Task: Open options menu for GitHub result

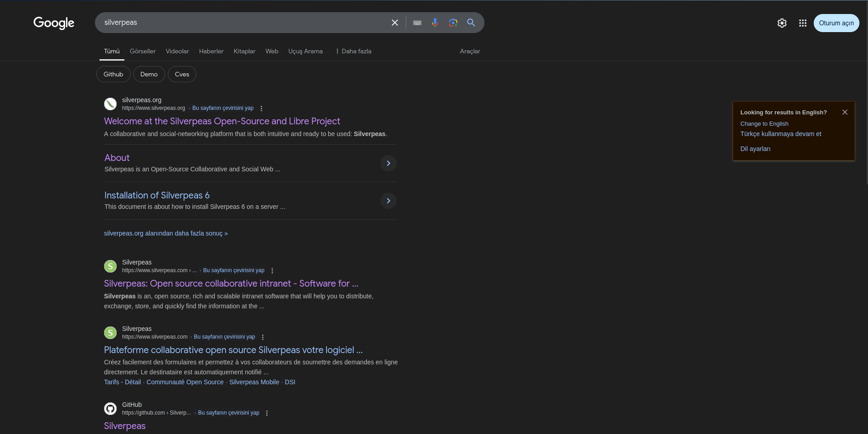Action: coord(267,413)
